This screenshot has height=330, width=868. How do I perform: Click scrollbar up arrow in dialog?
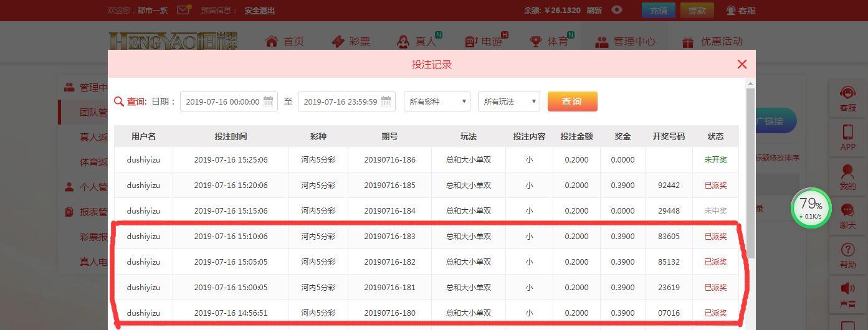tap(750, 83)
